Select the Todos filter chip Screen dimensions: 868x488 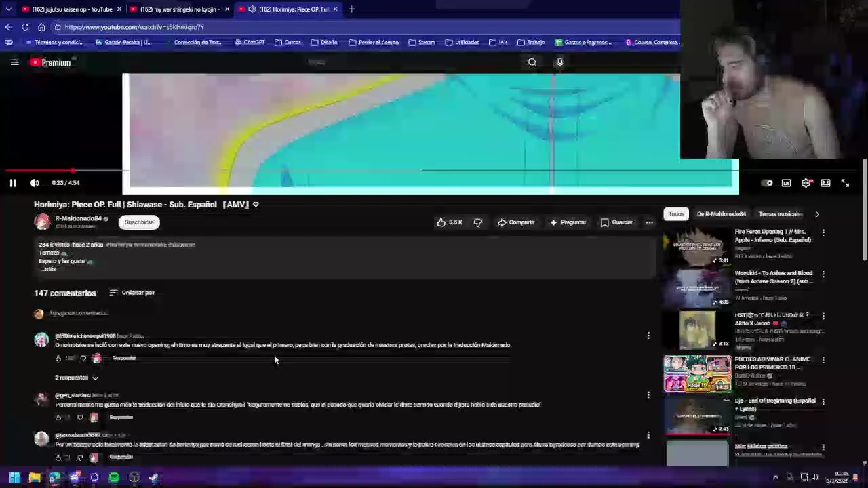pyautogui.click(x=676, y=214)
